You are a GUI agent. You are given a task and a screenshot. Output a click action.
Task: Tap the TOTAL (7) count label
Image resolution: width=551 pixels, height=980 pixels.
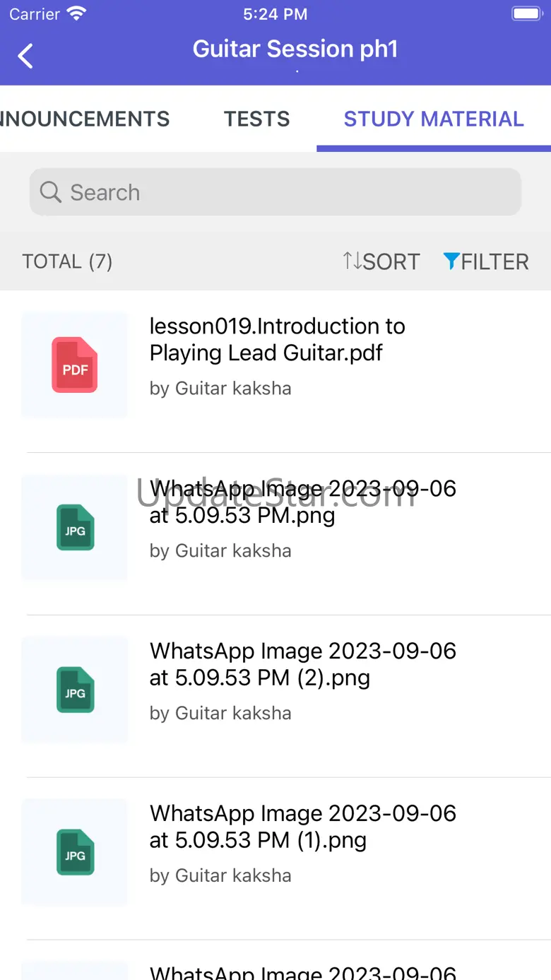tap(67, 261)
